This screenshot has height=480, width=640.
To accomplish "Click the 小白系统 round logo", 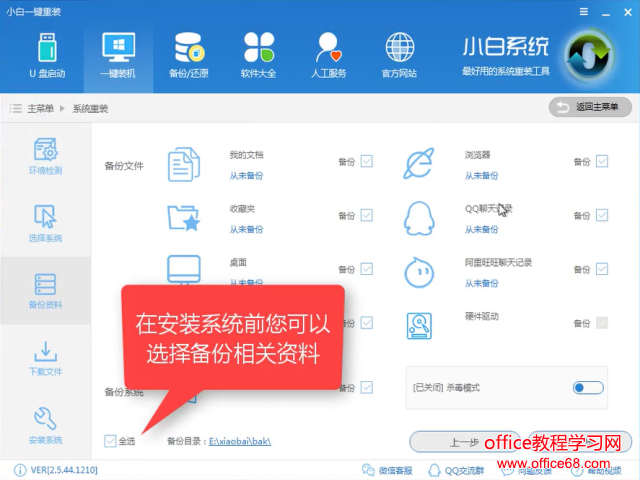I will pos(589,55).
